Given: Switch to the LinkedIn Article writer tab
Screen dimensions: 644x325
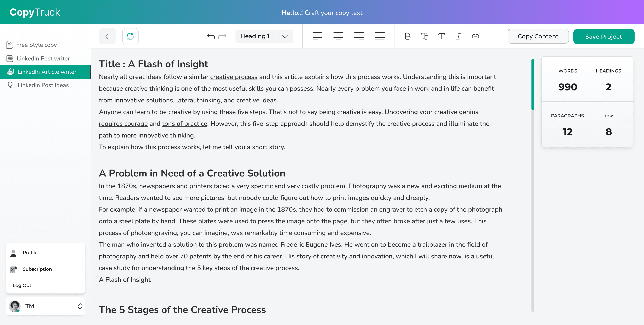Looking at the screenshot, I should [x=47, y=72].
